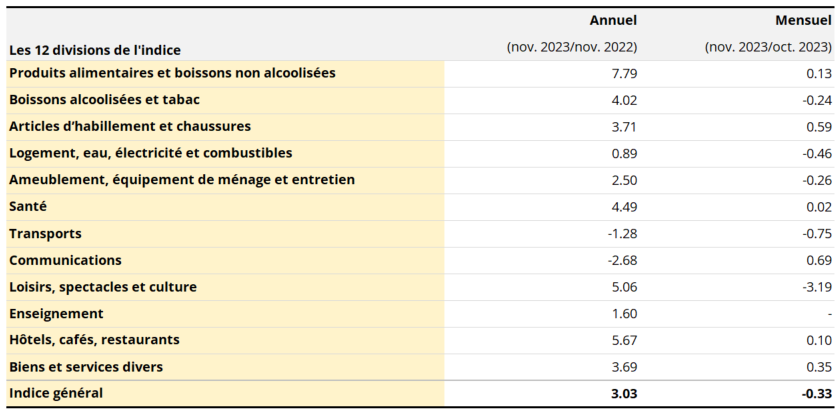Select 'Biens et services divers' row
This screenshot has width=840, height=414.
click(x=86, y=367)
